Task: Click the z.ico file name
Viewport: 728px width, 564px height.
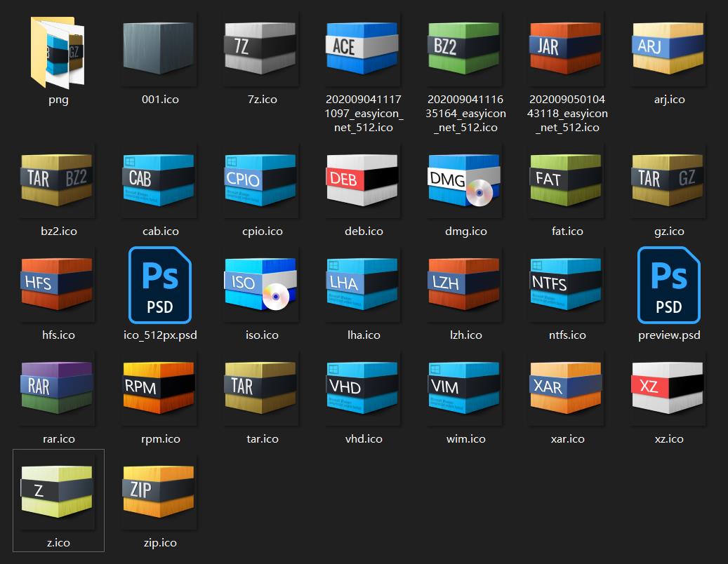Action: (58, 543)
